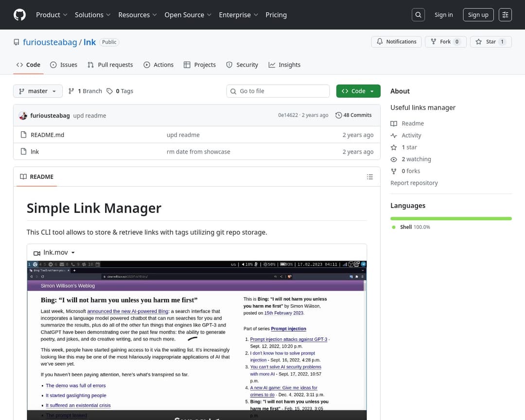Image resolution: width=525 pixels, height=420 pixels.
Task: Open the Product menu in header
Action: point(52,15)
